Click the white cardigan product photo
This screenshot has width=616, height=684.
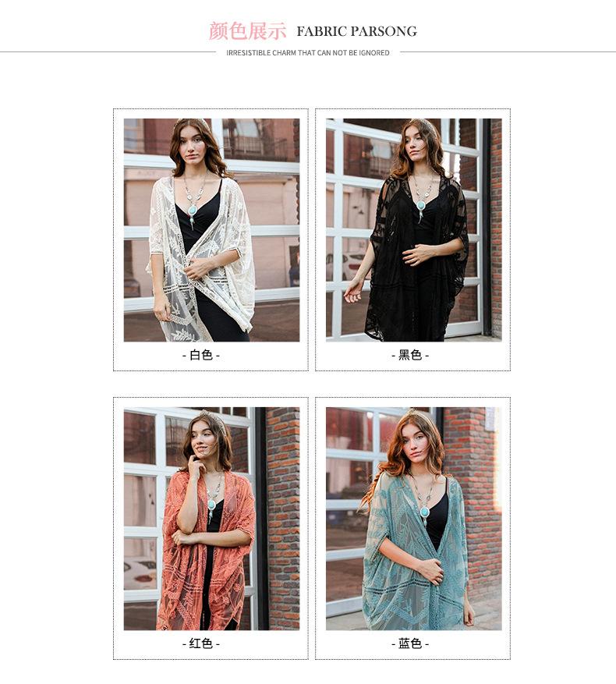click(211, 230)
